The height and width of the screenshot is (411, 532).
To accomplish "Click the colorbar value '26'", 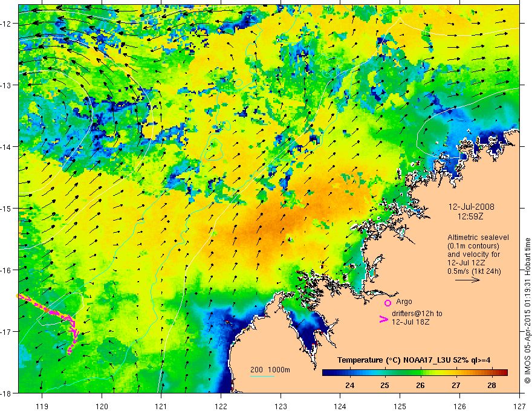I will coord(420,385).
